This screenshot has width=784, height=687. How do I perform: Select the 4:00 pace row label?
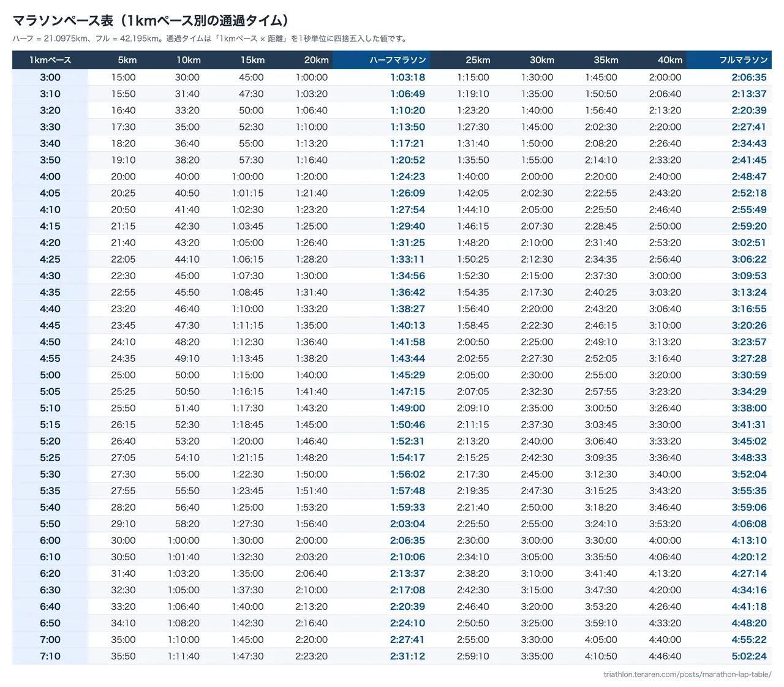pos(50,176)
